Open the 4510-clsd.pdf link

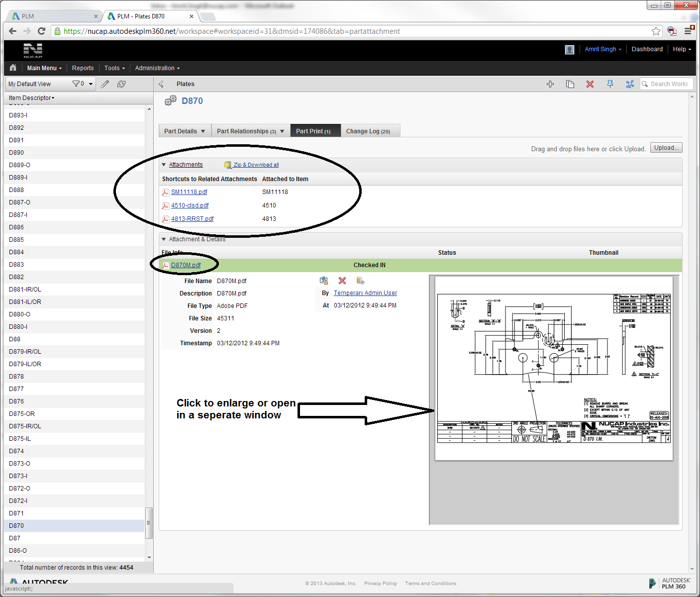pos(190,205)
